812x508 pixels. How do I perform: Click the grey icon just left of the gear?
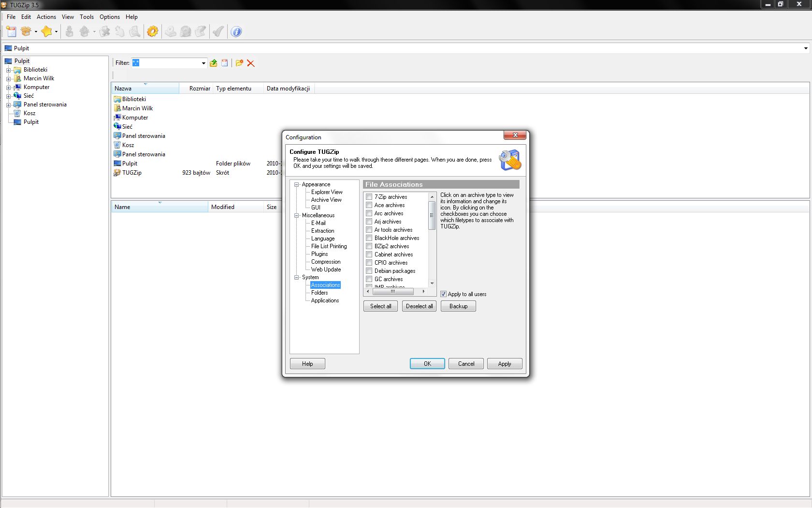(135, 31)
